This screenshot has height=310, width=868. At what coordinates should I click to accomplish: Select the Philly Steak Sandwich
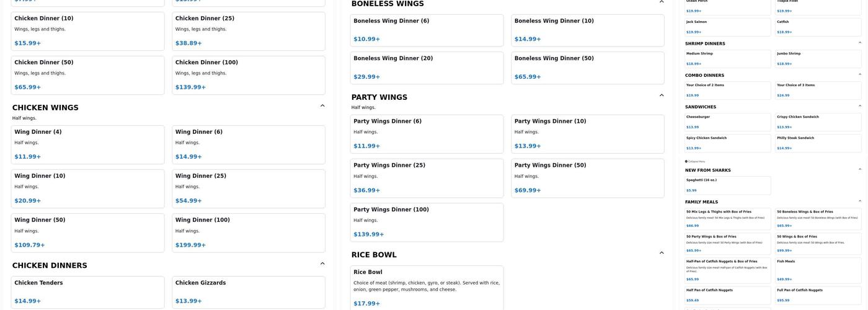[818, 143]
